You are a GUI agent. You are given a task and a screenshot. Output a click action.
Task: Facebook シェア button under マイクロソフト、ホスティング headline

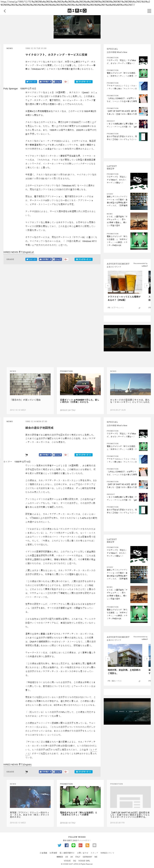pyautogui.click(x=57, y=82)
